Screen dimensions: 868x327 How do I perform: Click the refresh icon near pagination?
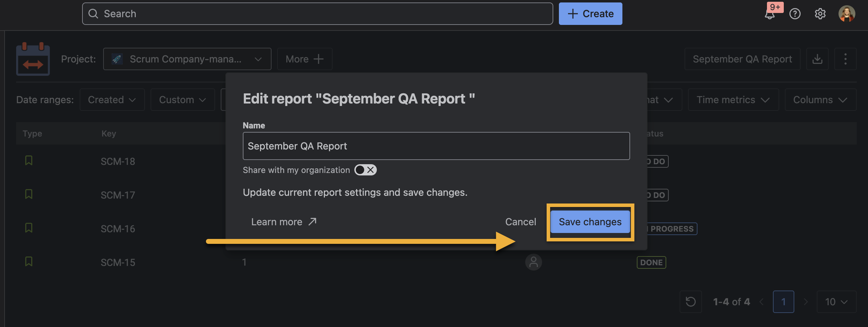pyautogui.click(x=690, y=302)
